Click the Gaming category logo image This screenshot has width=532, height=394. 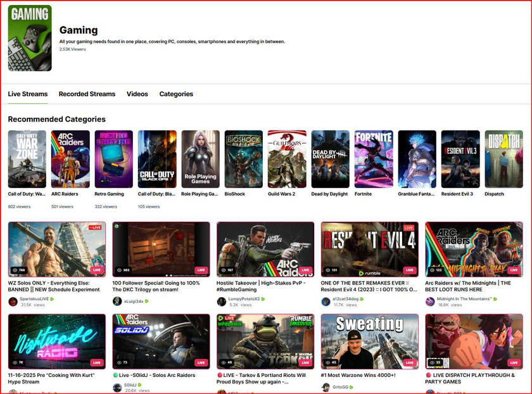[x=30, y=38]
